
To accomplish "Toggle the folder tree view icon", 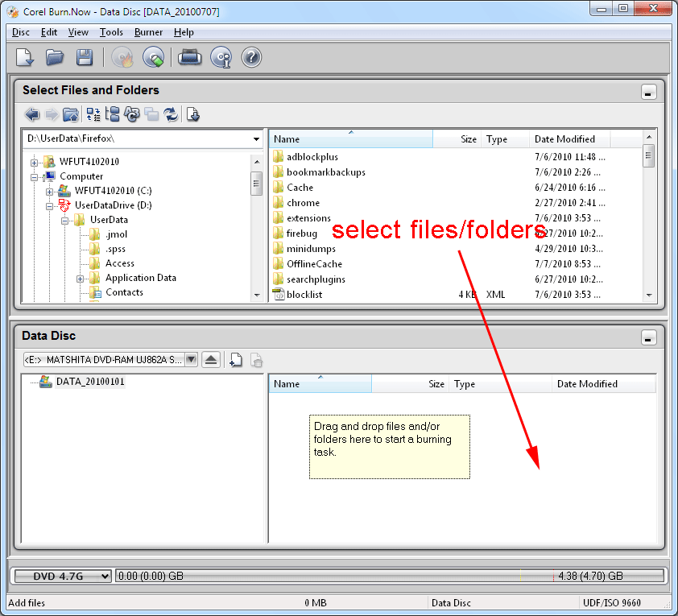I will coord(113,114).
